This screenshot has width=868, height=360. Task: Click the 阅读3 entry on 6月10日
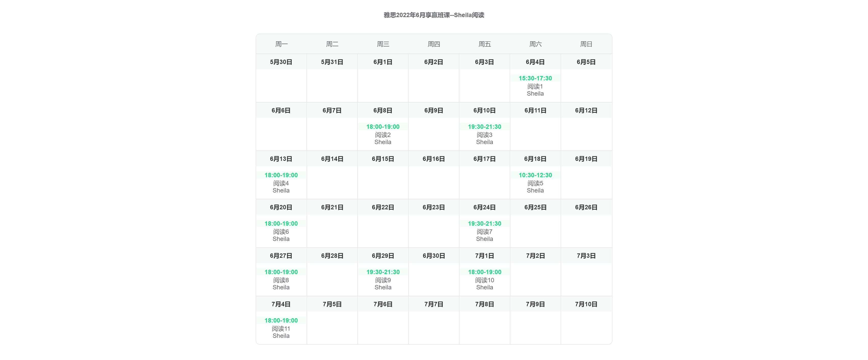click(484, 134)
